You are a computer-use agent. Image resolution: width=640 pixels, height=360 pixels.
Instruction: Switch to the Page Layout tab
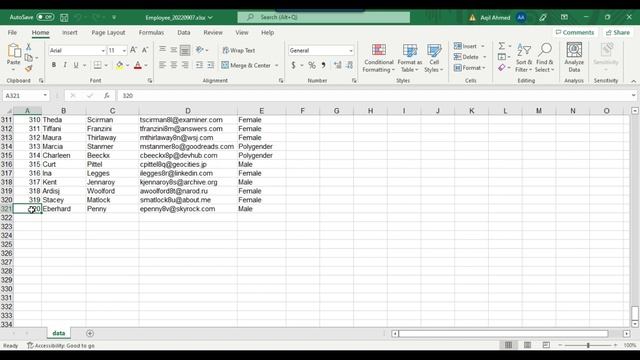pyautogui.click(x=108, y=32)
